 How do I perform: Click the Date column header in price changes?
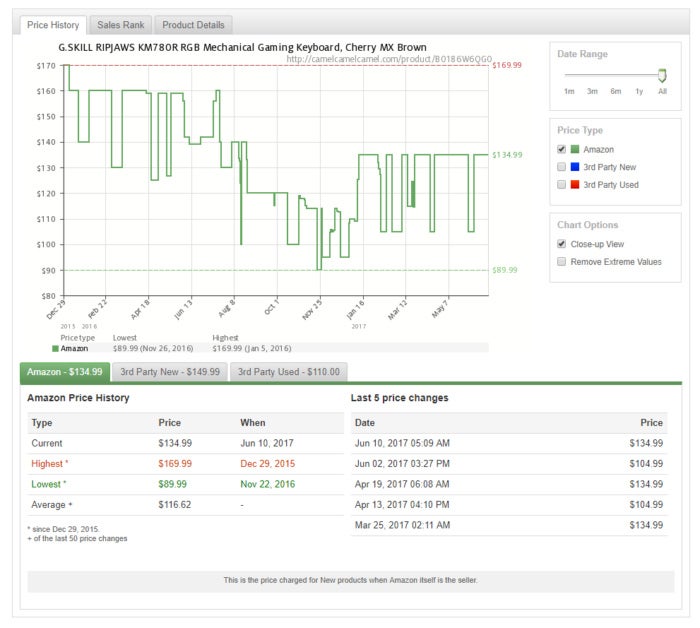tap(365, 423)
